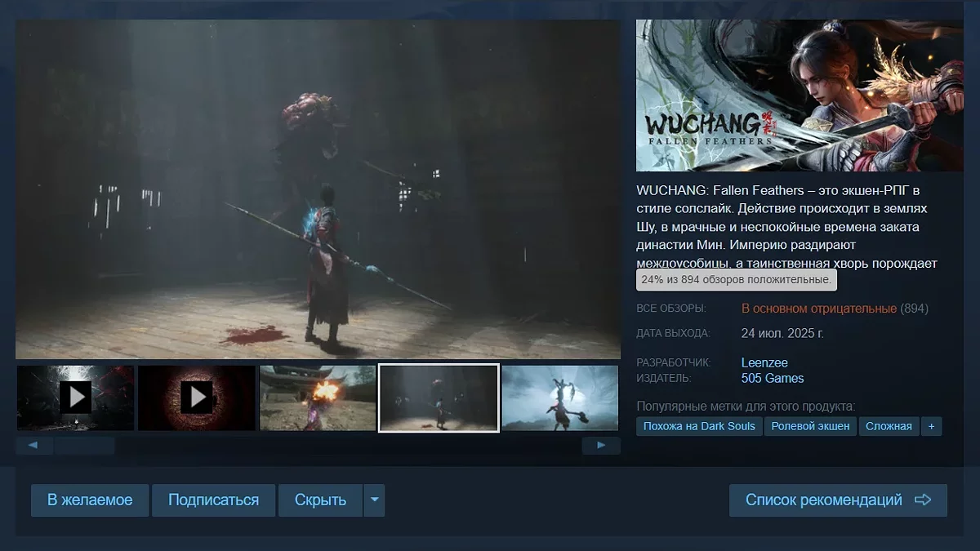Open the Leenzee developer link
Image resolution: width=980 pixels, height=551 pixels.
(x=764, y=362)
